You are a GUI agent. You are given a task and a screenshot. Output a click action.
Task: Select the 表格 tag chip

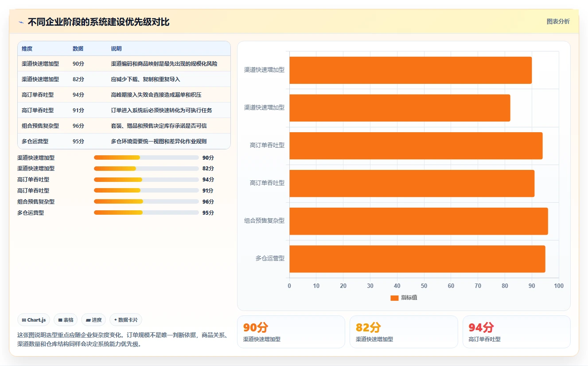(66, 320)
